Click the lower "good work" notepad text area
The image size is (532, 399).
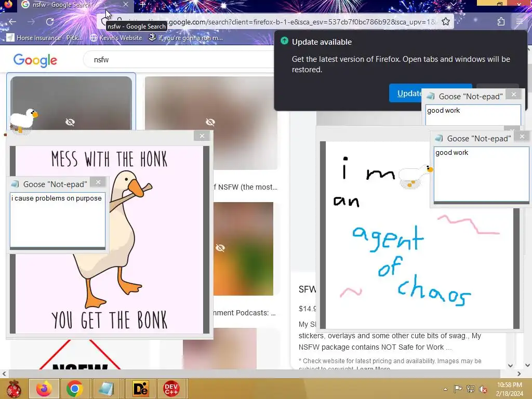click(x=482, y=174)
